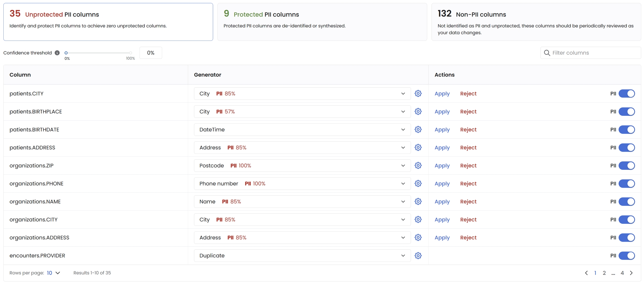Toggle PII switch for patients.BIRTHPLACE
This screenshot has height=287, width=644.
coord(626,112)
